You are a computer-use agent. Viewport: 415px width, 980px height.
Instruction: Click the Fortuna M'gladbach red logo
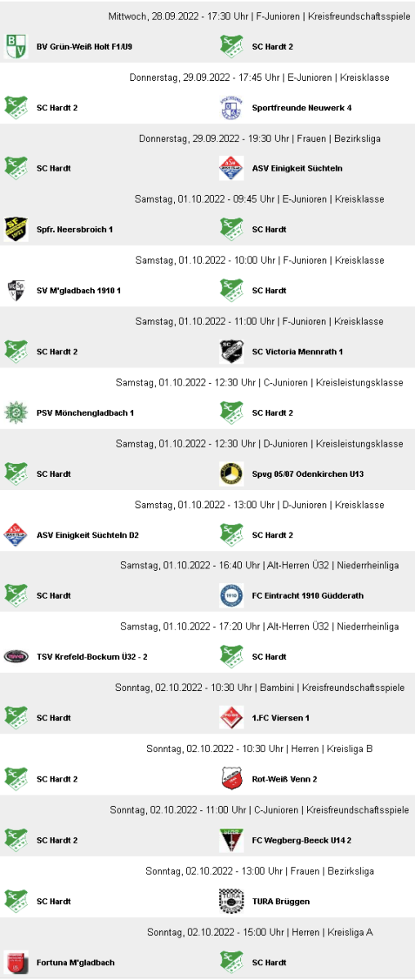coord(16,962)
